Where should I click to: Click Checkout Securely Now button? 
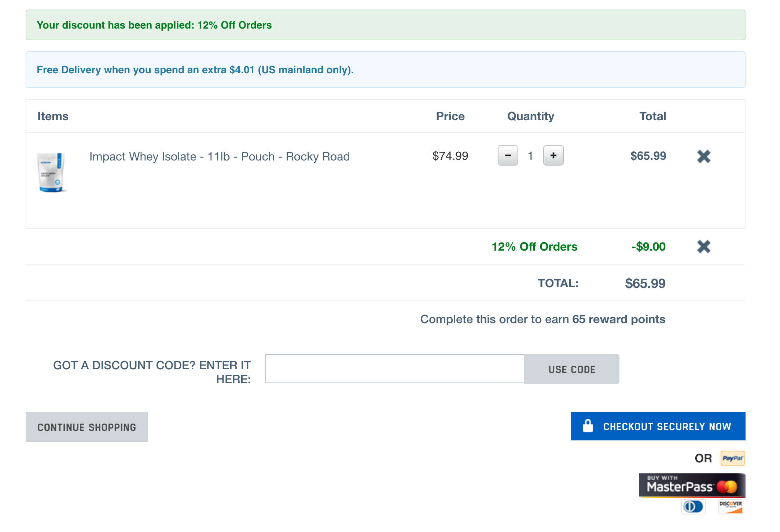(658, 426)
